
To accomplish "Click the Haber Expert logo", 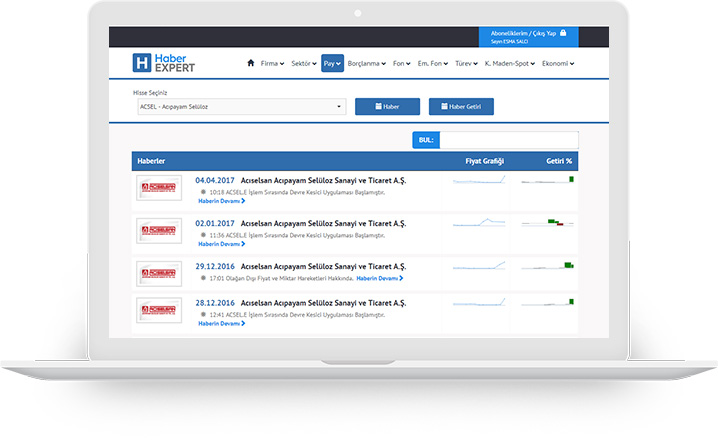I will [x=163, y=63].
